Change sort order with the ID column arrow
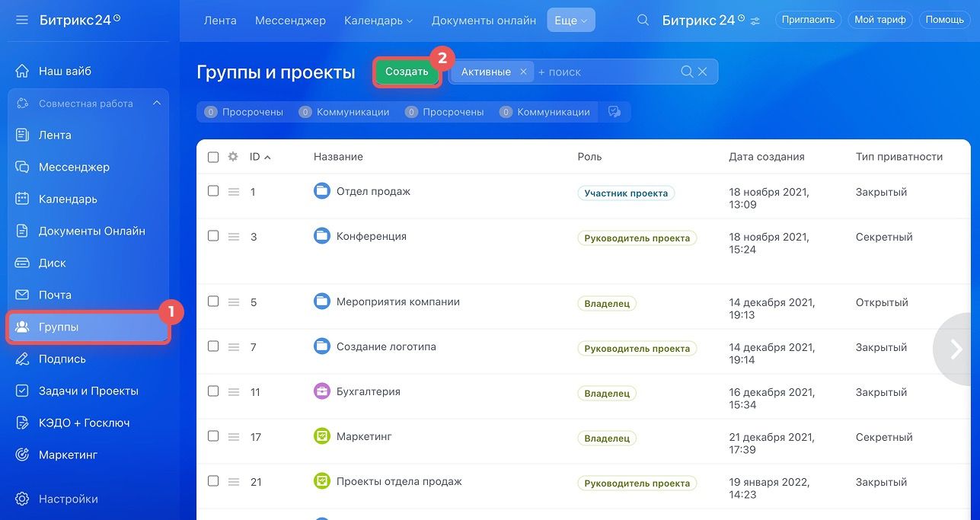This screenshot has height=520, width=980. [268, 157]
